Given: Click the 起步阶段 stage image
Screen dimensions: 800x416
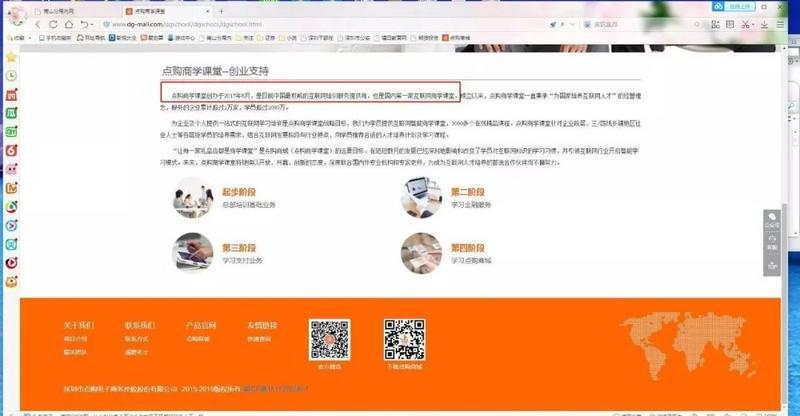Looking at the screenshot, I should [x=191, y=198].
